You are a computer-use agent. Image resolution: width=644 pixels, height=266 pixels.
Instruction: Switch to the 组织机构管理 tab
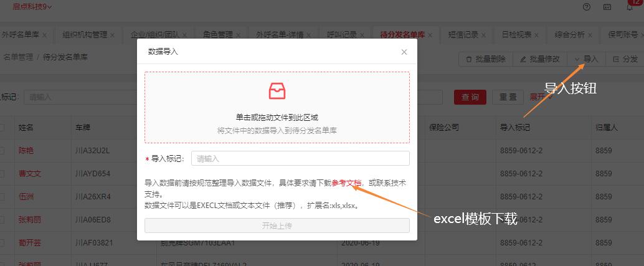click(x=85, y=35)
